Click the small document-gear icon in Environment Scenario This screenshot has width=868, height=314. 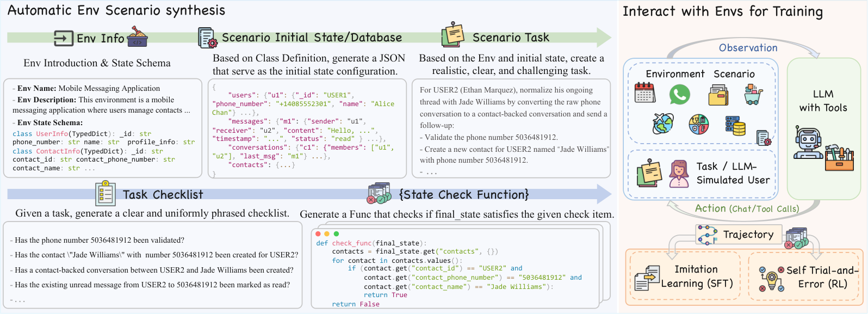[764, 138]
